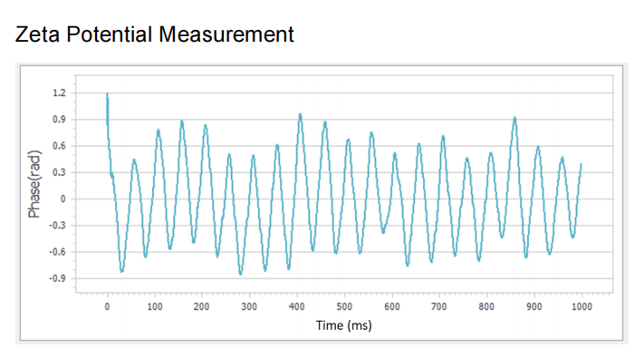Image resolution: width=644 pixels, height=358 pixels.
Task: Click the 100 x-axis tick label
Action: (155, 306)
